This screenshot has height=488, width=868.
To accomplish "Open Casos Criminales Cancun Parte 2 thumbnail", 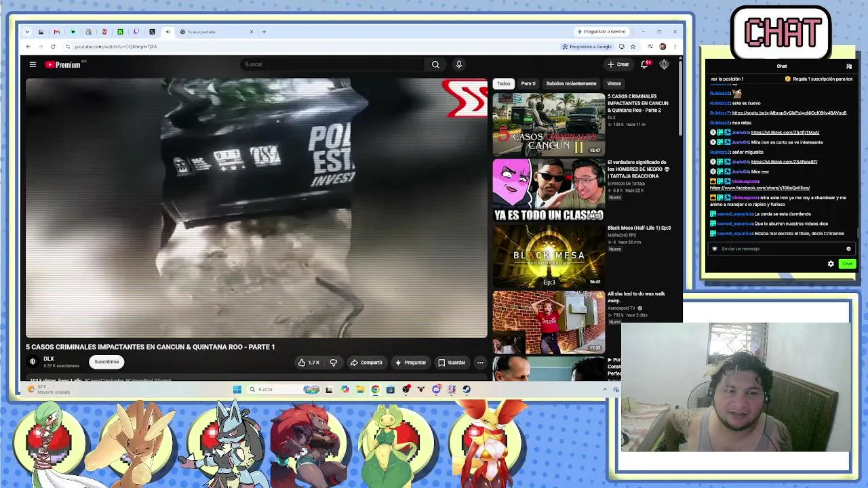I will coord(549,124).
